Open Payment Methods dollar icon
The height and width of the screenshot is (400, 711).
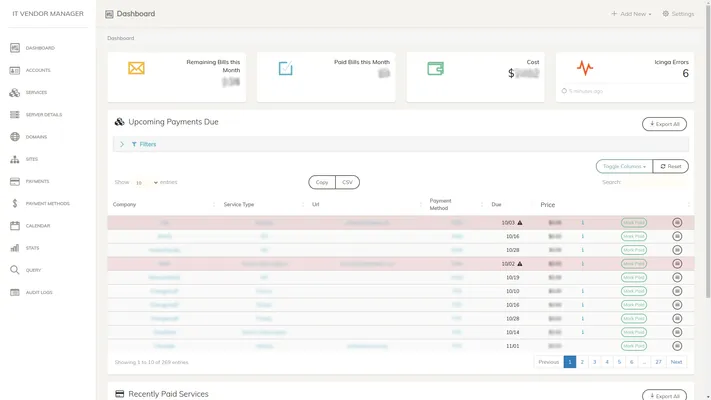pyautogui.click(x=15, y=203)
